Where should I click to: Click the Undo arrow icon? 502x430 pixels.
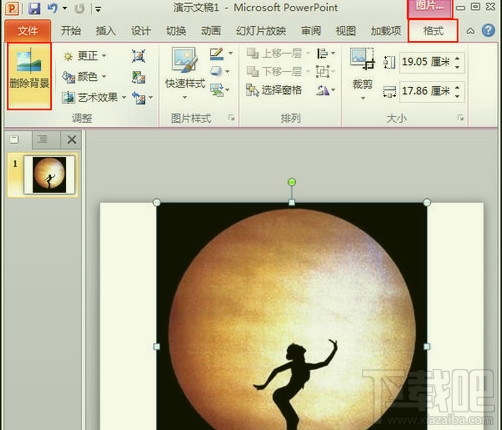click(52, 8)
